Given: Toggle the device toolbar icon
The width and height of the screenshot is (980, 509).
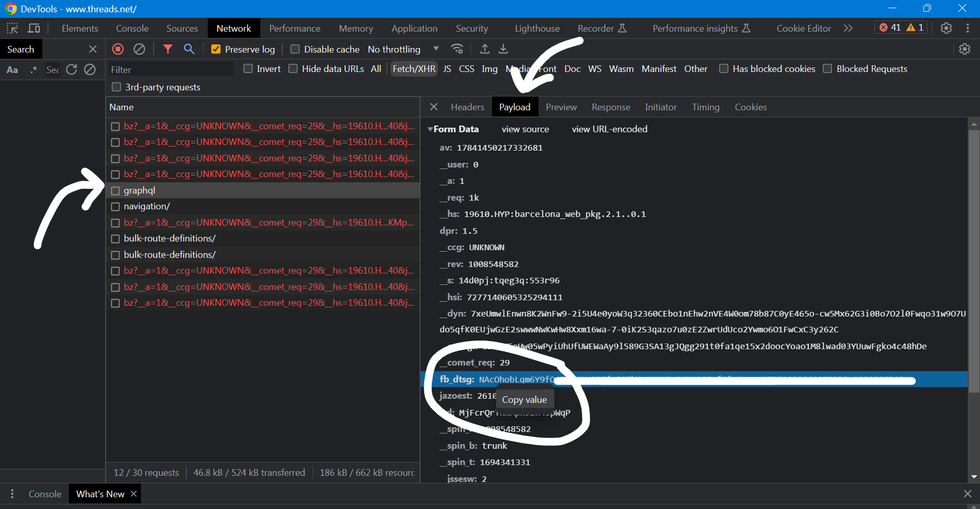Looking at the screenshot, I should click(x=34, y=28).
